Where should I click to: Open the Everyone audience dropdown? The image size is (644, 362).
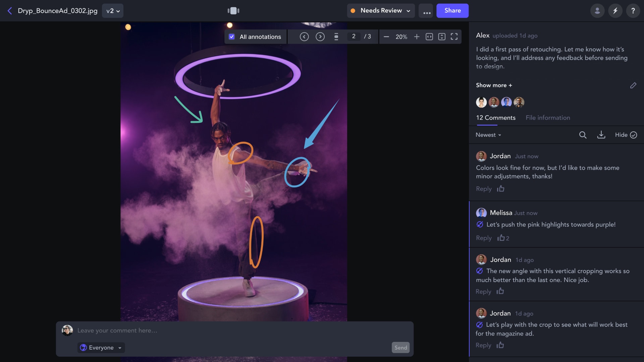[x=101, y=347]
